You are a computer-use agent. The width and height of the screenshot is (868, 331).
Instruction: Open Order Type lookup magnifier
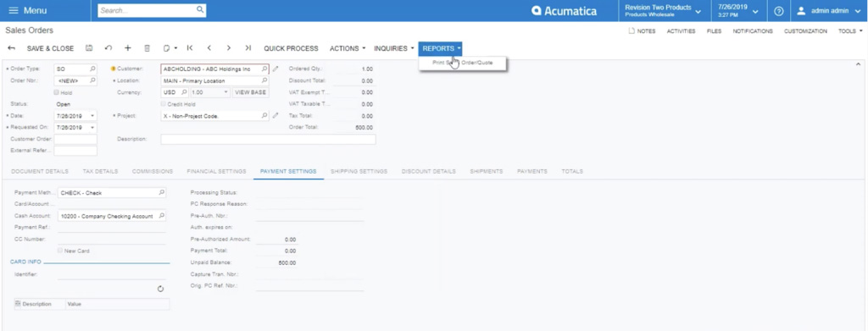tap(92, 69)
